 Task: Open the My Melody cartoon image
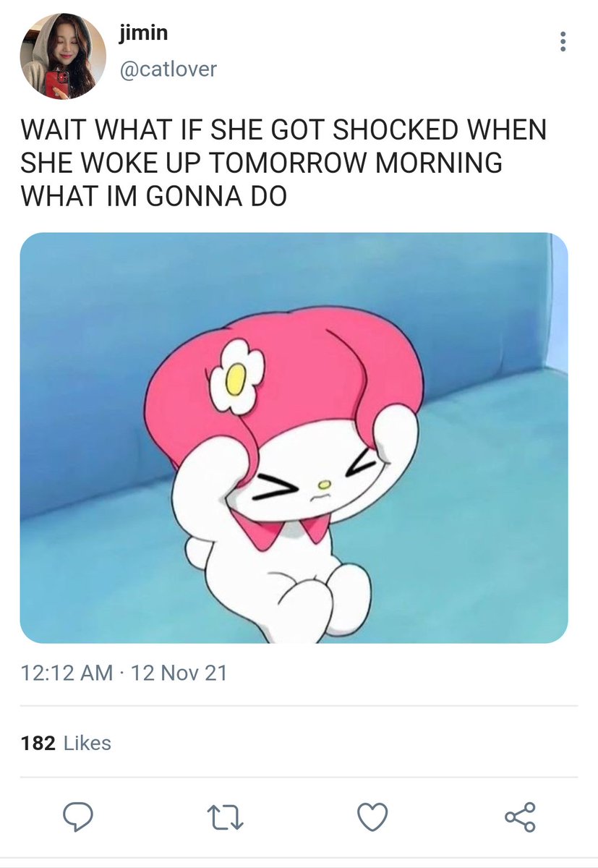coord(294,438)
